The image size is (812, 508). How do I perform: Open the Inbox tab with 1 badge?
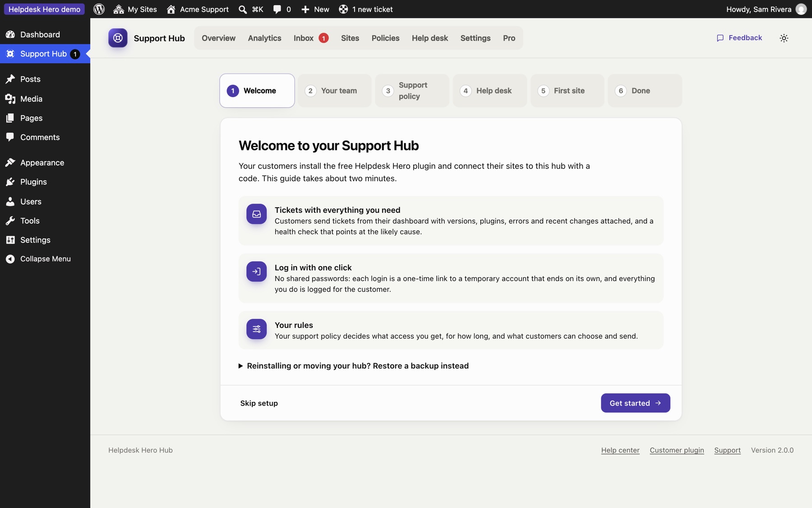311,38
